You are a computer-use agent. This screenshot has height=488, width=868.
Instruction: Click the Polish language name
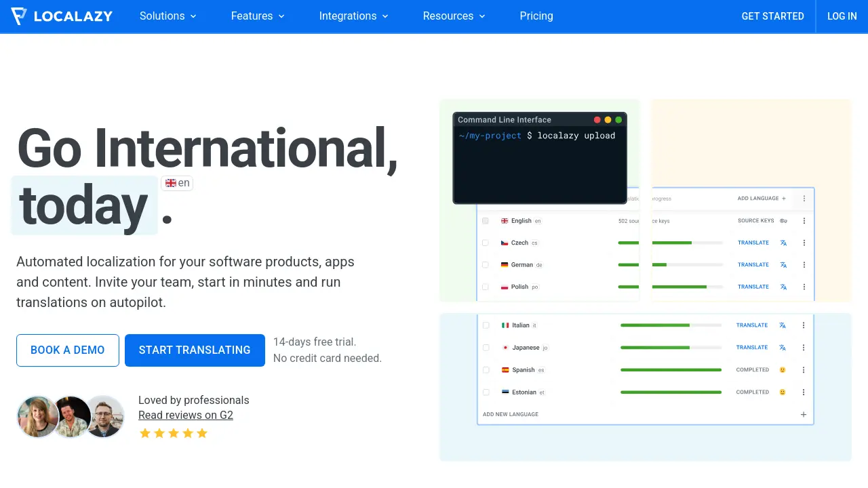pos(520,287)
